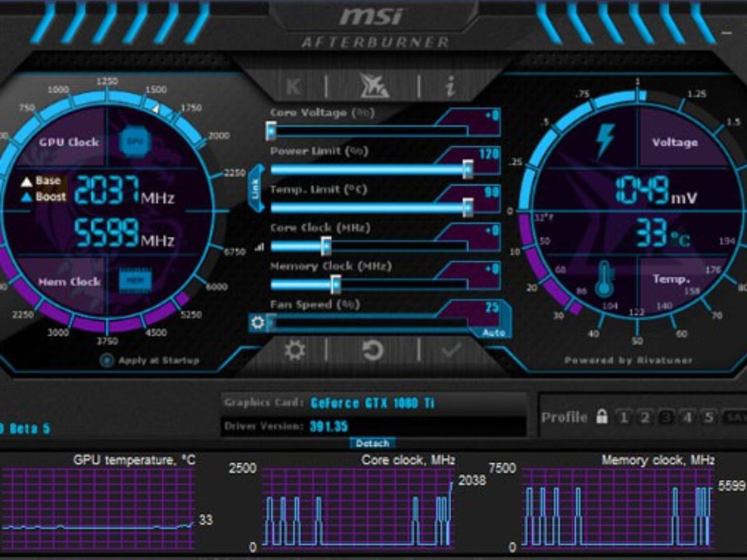Select profile slot 1
The image size is (747, 560).
coord(623,418)
